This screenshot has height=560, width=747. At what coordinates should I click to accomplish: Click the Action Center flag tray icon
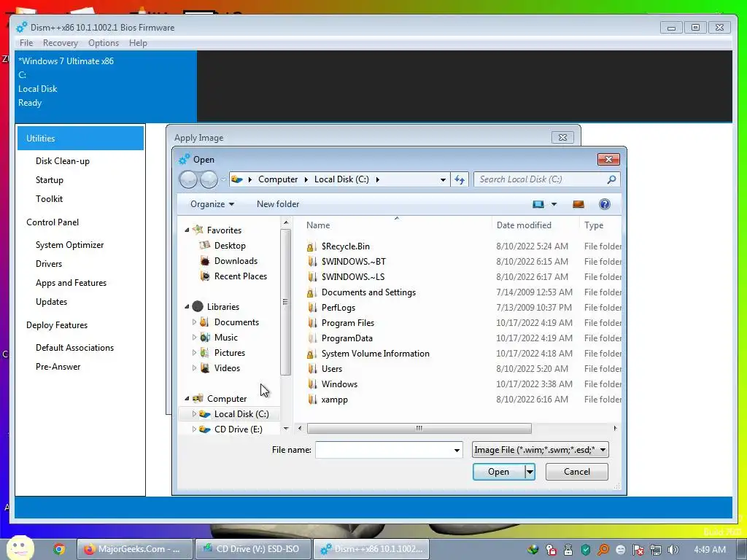[x=638, y=550]
